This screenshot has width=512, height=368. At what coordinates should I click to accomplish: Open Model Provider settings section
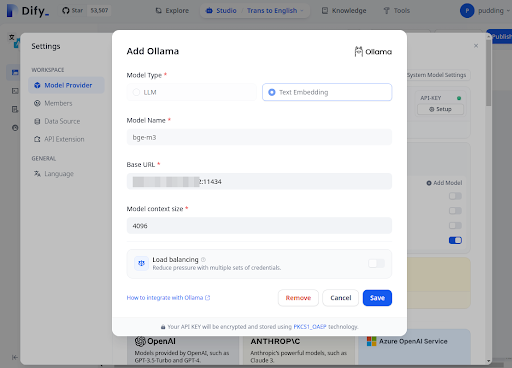click(66, 85)
